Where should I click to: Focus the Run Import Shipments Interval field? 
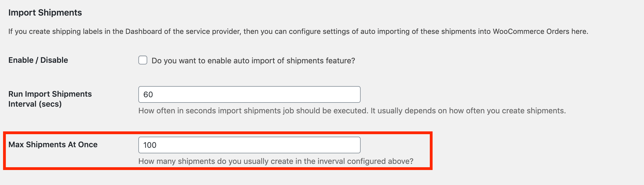point(249,94)
